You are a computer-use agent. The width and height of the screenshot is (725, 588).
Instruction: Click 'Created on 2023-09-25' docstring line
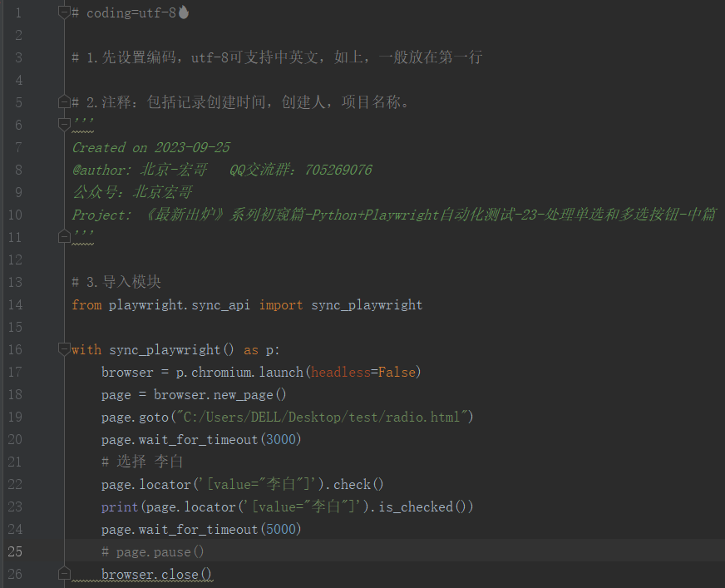click(x=150, y=147)
